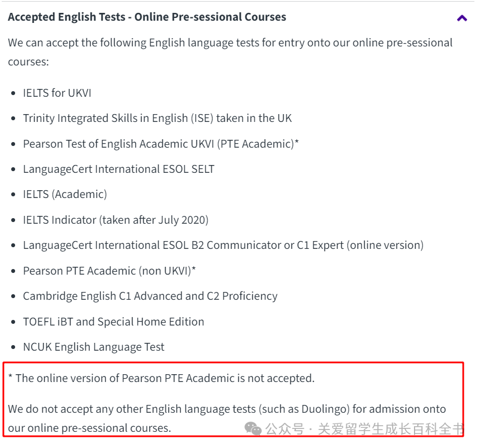This screenshot has height=448, width=480.
Task: Click IELTS Indicator taken after July 2020
Action: (116, 220)
